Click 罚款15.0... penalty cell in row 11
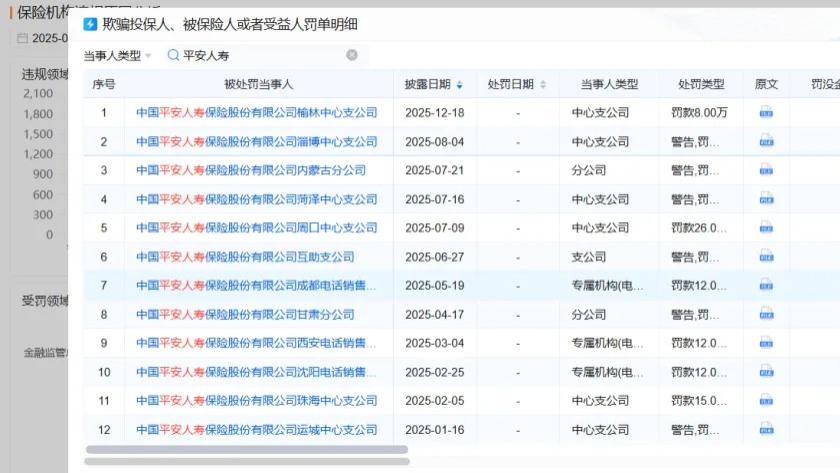Screen dimensions: 840x473 point(699,401)
